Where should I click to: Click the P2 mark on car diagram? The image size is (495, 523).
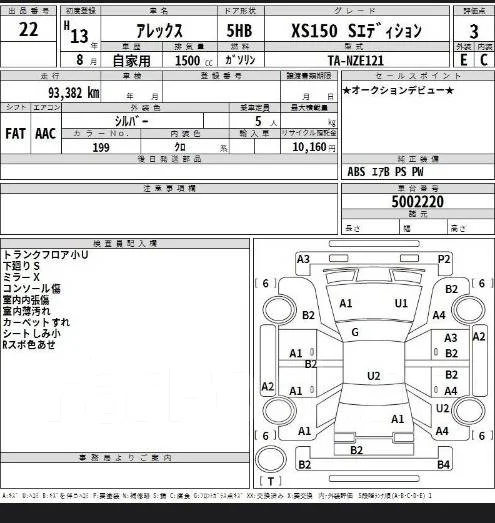444,259
